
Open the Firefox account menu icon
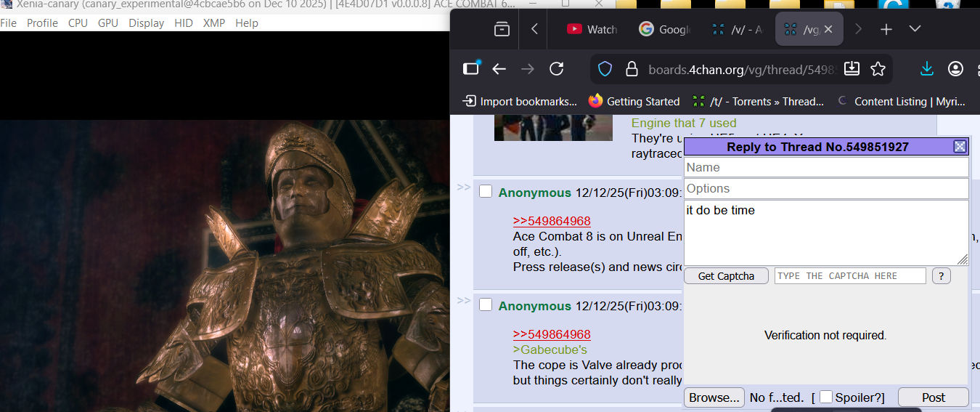[956, 69]
